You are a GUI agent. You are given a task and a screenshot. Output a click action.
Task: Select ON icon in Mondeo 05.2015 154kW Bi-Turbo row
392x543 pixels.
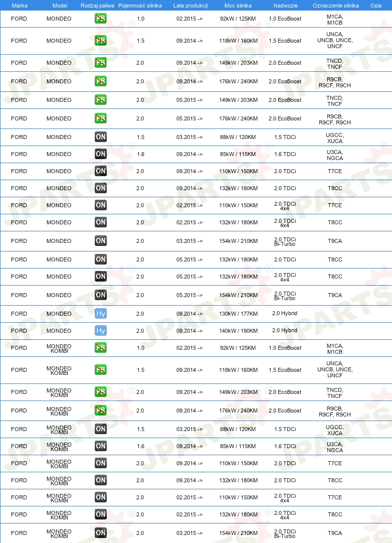point(101,295)
